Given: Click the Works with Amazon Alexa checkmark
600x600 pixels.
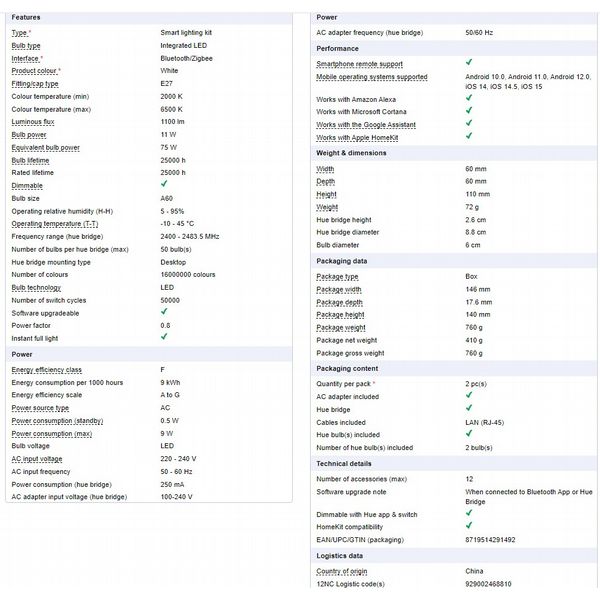Looking at the screenshot, I should (x=469, y=100).
